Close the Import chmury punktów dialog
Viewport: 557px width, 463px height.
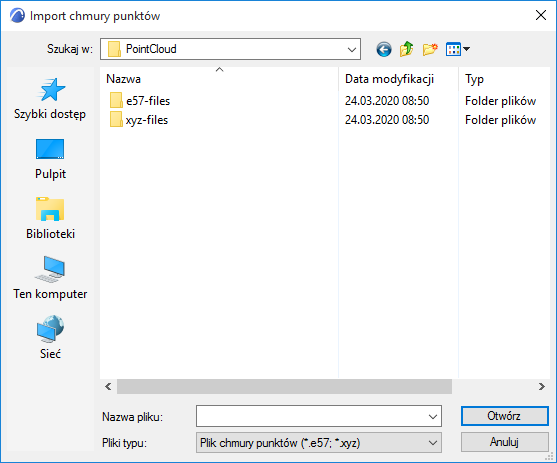point(541,15)
